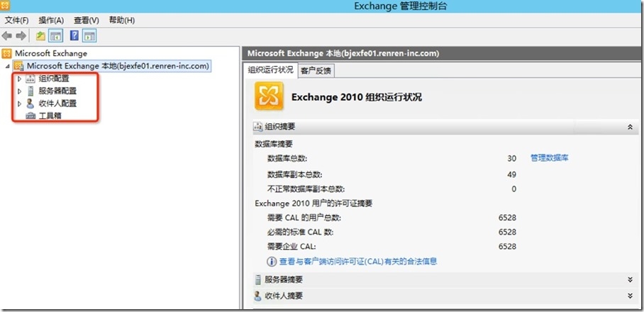Select the 工具箱 tree item label
This screenshot has width=644, height=312.
[x=50, y=116]
